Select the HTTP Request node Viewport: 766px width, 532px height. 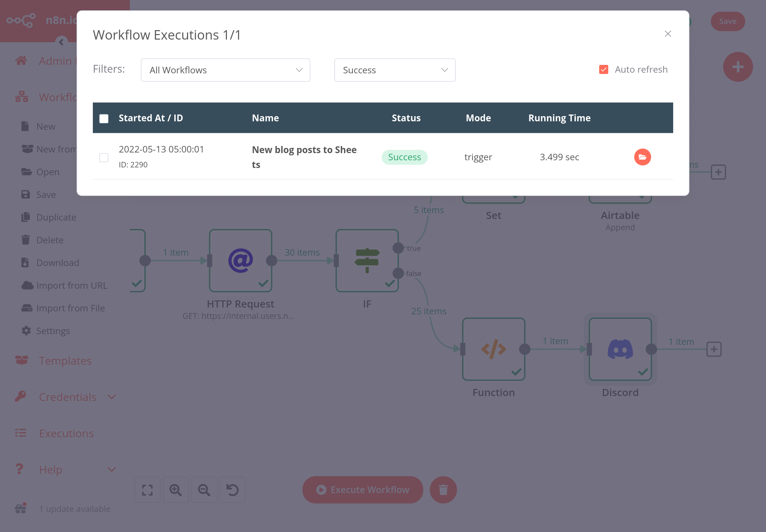pos(241,261)
